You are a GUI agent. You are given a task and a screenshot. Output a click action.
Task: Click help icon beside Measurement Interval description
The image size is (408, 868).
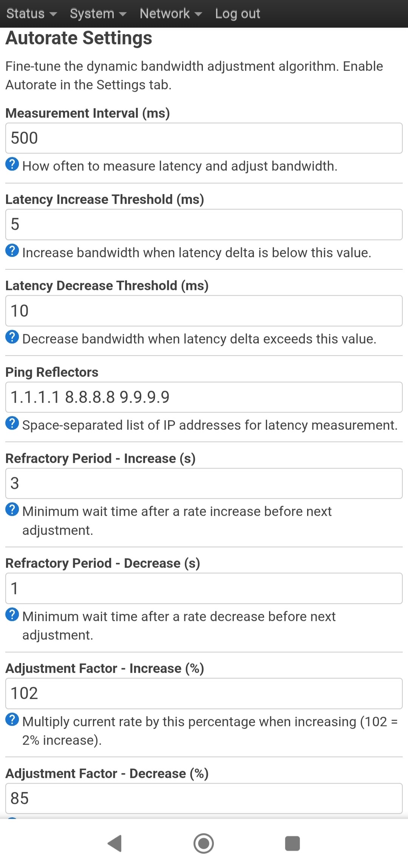point(12,165)
